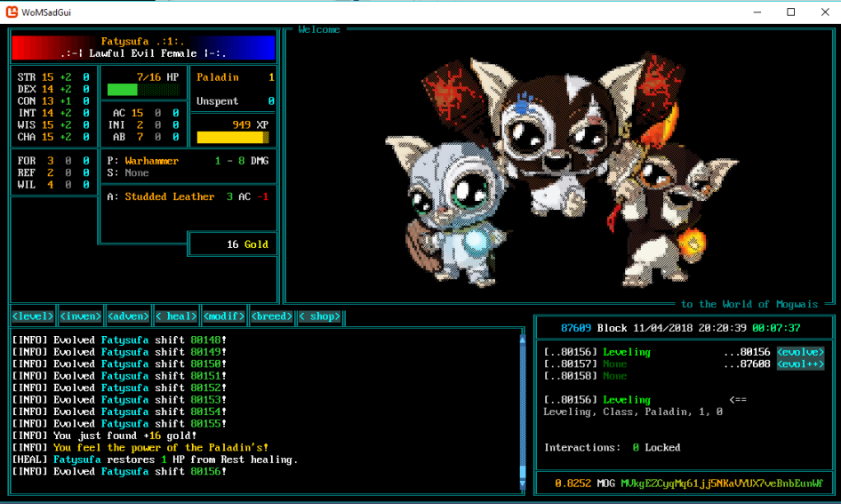Open the <level> menu button

coord(33,316)
